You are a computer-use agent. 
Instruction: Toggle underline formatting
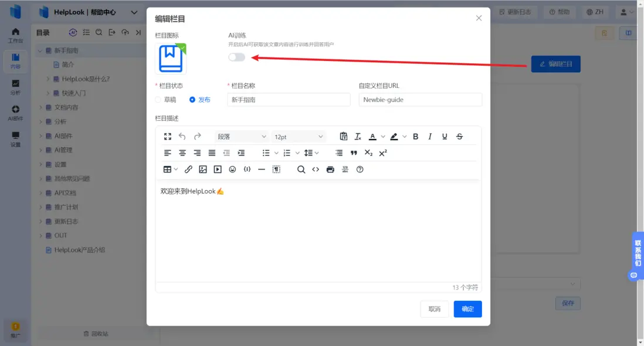445,137
